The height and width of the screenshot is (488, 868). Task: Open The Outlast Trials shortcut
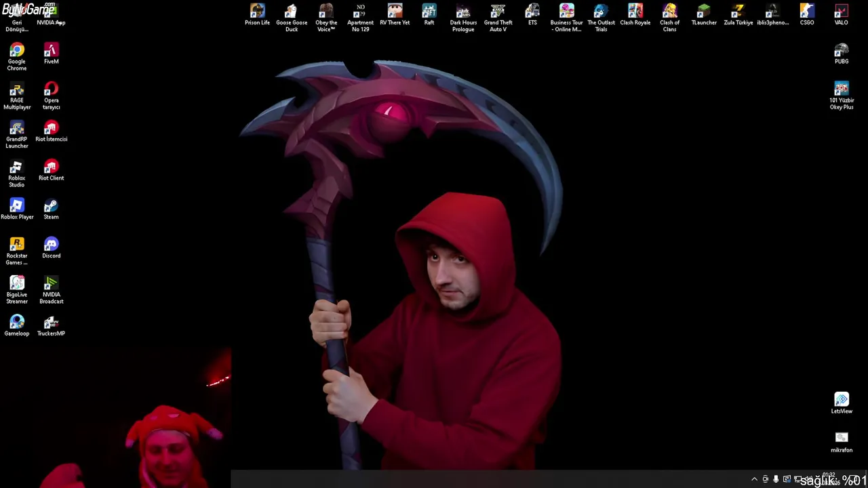tap(601, 18)
